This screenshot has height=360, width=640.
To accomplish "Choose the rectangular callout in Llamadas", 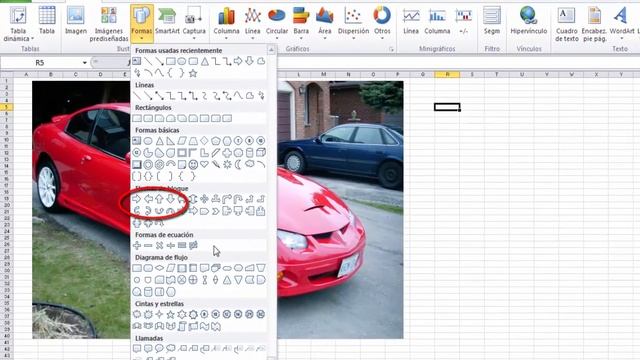I will coord(137,349).
